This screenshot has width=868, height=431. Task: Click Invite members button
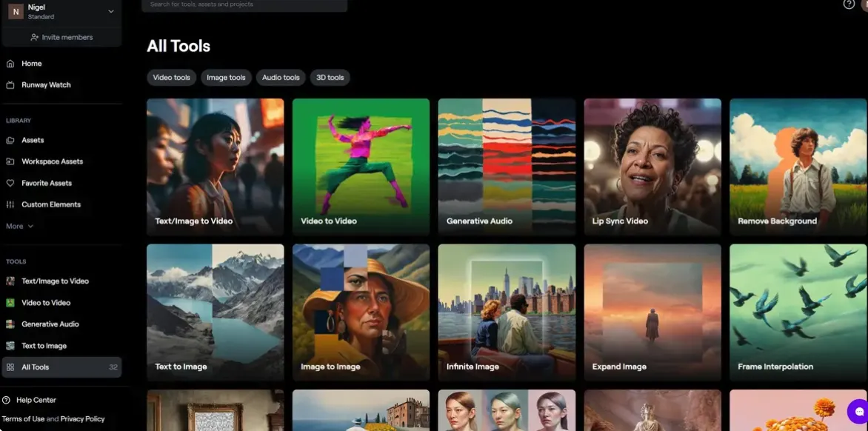61,38
